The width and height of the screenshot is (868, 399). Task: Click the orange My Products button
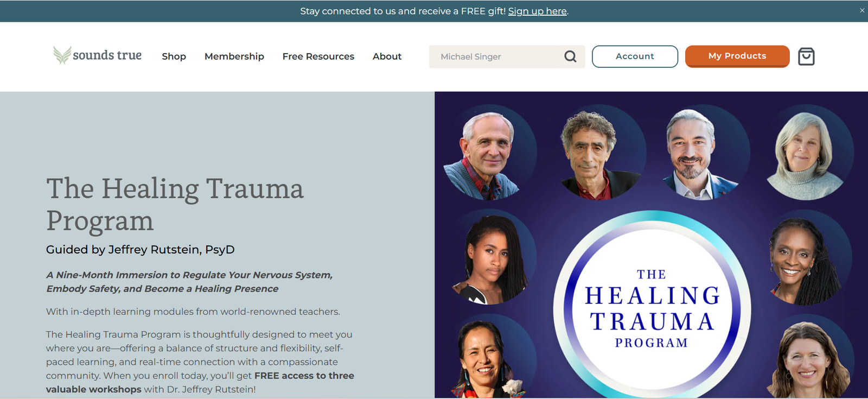737,56
